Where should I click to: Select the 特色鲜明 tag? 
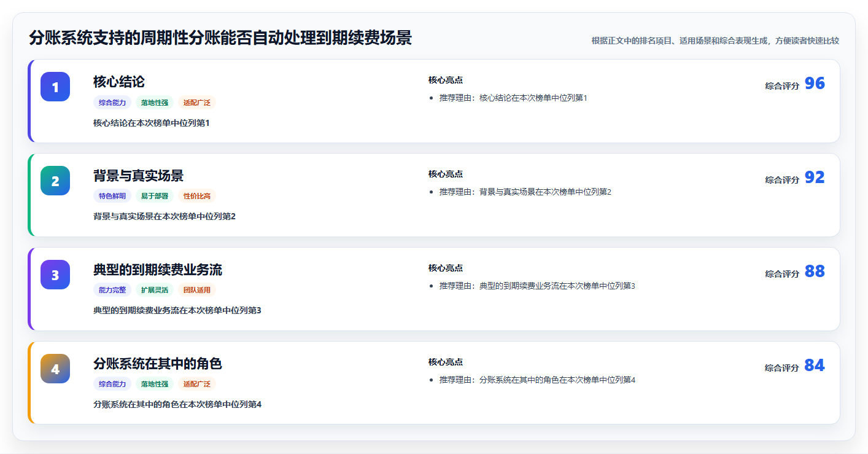click(112, 197)
